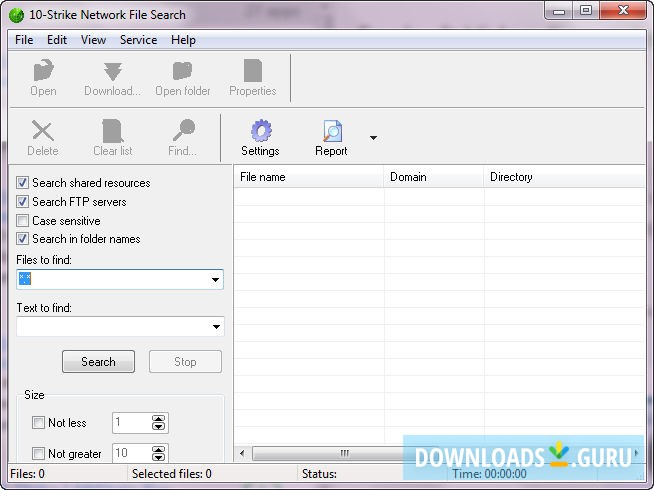Click the Report toolbar icon

tap(332, 131)
